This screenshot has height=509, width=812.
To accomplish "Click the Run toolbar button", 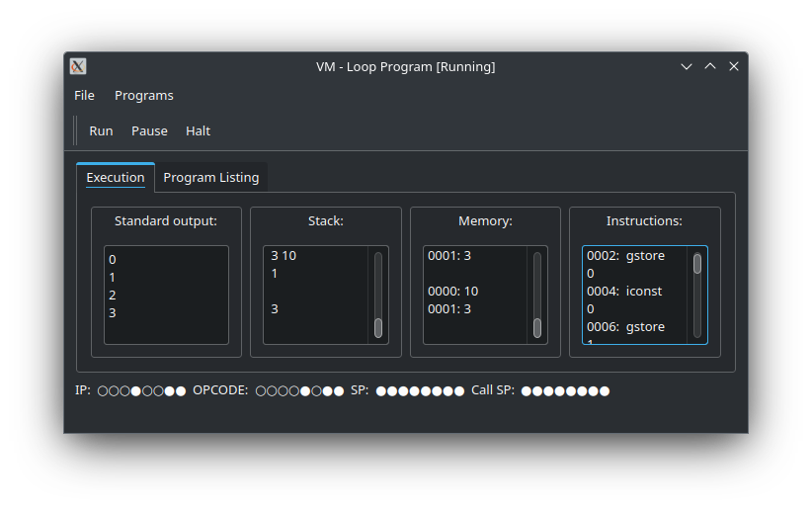I will (101, 131).
